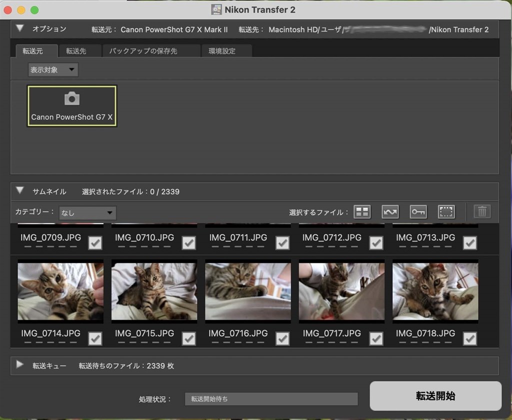Viewport: 512px width, 420px height.
Task: Select the IMG_0718.JPG cat thumbnail
Action: coord(435,291)
